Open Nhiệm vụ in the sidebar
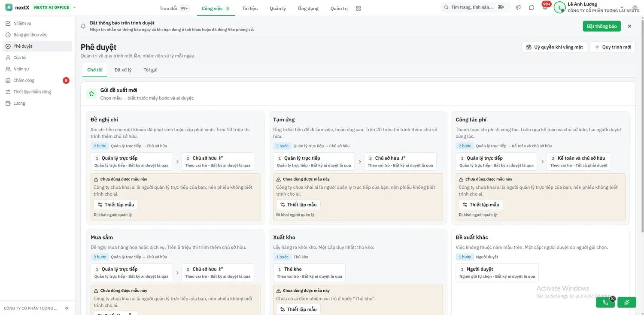The height and width of the screenshot is (315, 644). (37, 24)
